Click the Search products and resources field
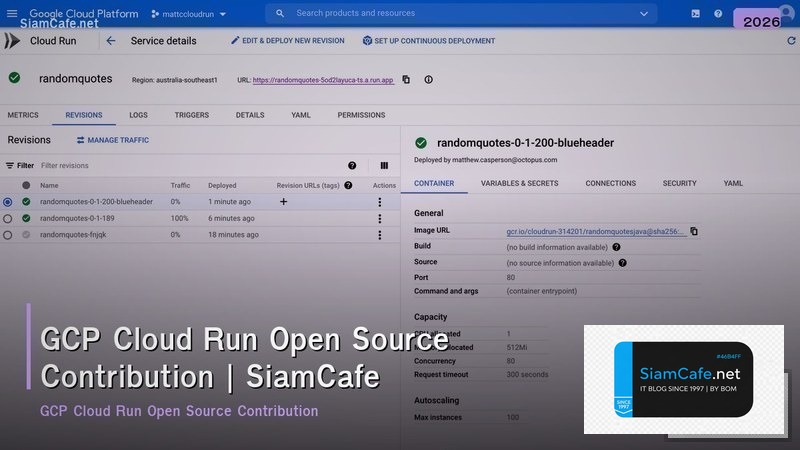Image resolution: width=800 pixels, height=450 pixels. tap(462, 13)
